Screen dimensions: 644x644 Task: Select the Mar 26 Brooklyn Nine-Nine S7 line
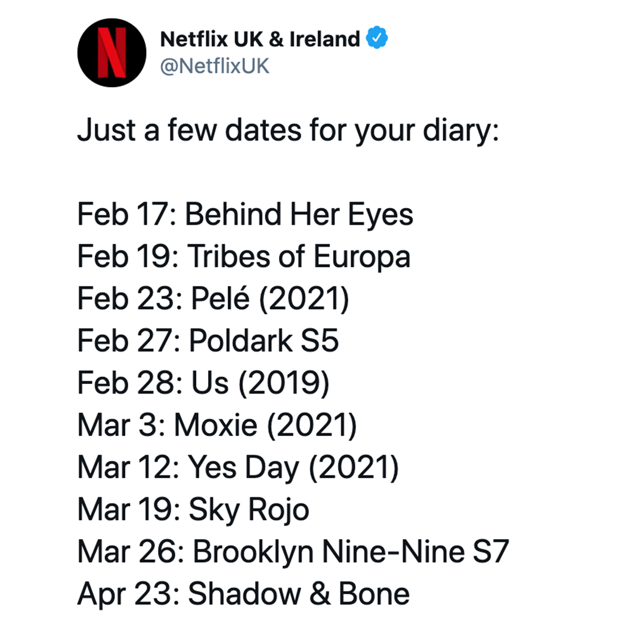(293, 552)
